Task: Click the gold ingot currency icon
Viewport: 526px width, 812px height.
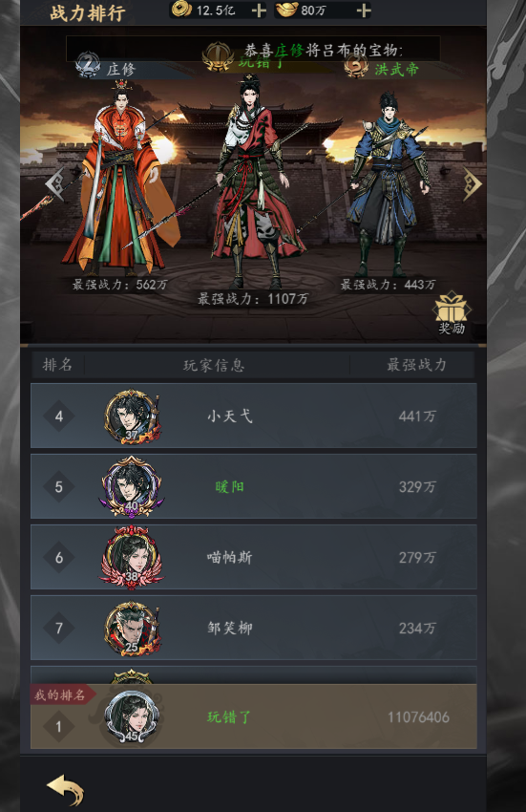Action: tap(286, 10)
